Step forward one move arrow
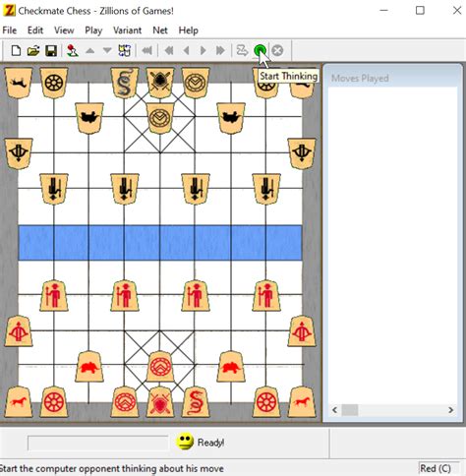This screenshot has width=466, height=476. click(x=204, y=51)
